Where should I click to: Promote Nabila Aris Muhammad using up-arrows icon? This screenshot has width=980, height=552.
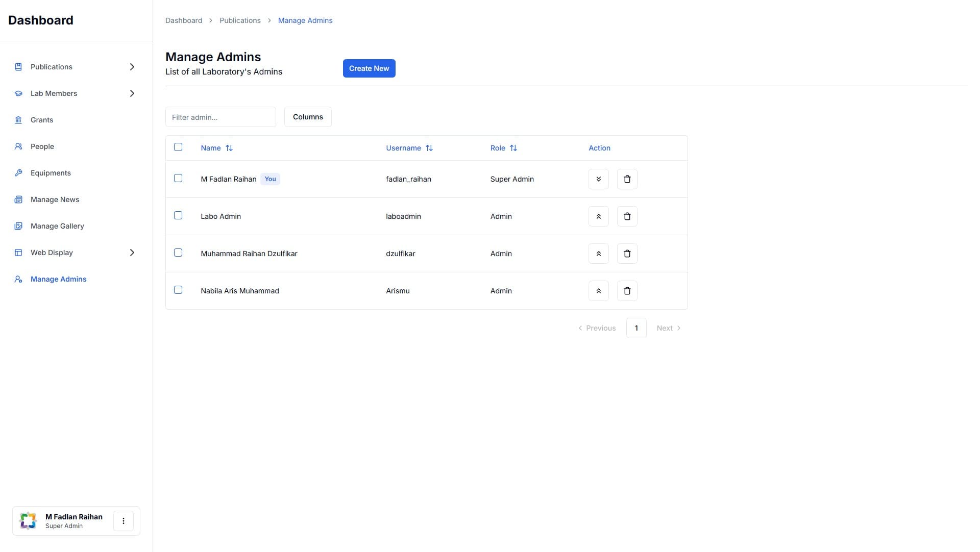598,291
